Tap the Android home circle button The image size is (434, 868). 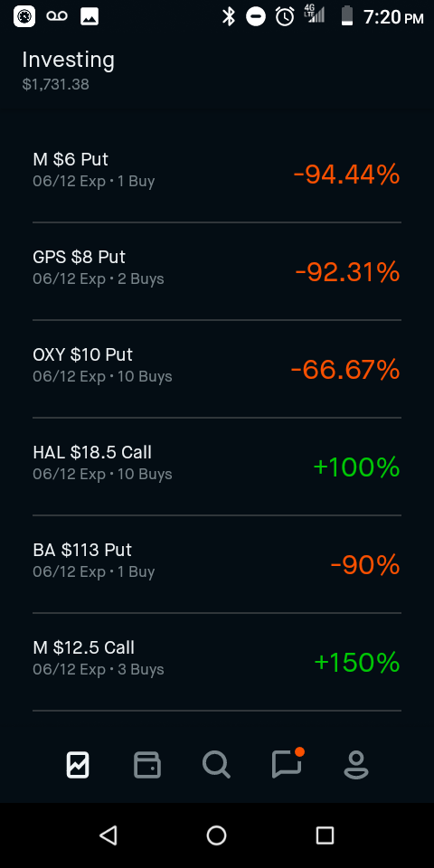pos(216,835)
